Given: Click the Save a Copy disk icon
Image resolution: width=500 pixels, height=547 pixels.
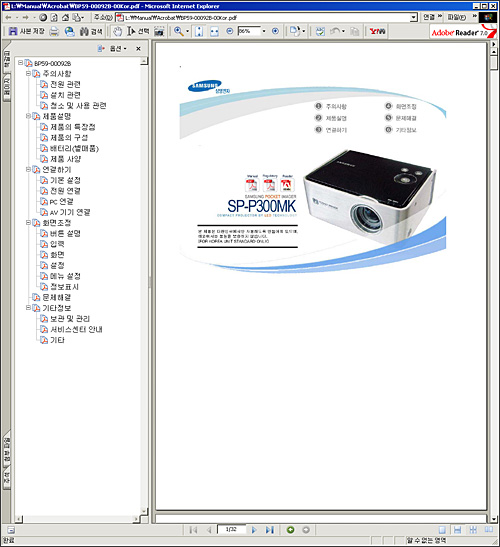Looking at the screenshot, I should [x=13, y=31].
